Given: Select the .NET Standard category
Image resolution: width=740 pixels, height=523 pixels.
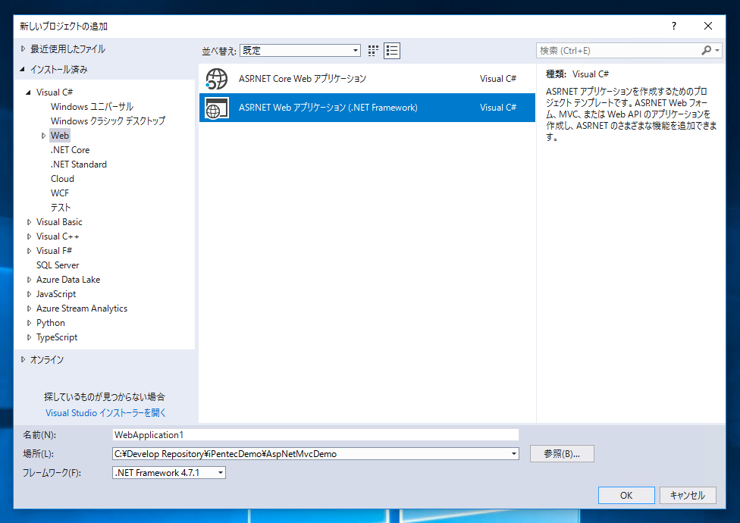Looking at the screenshot, I should coord(79,164).
